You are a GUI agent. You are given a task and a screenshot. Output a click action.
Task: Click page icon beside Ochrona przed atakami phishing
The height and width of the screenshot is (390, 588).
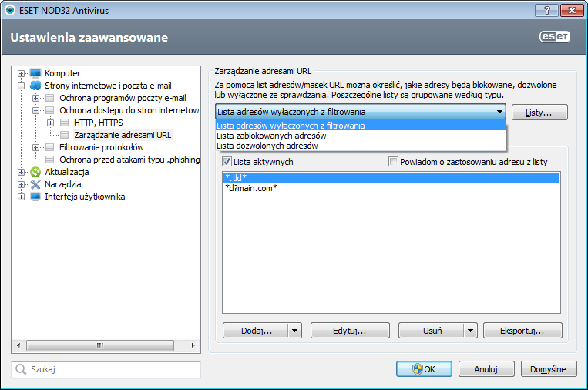point(50,160)
